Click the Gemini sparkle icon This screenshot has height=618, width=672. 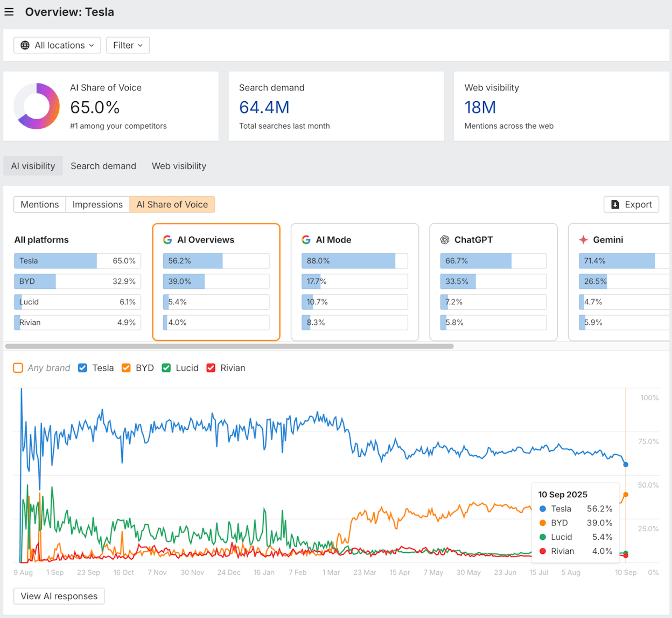tap(583, 240)
